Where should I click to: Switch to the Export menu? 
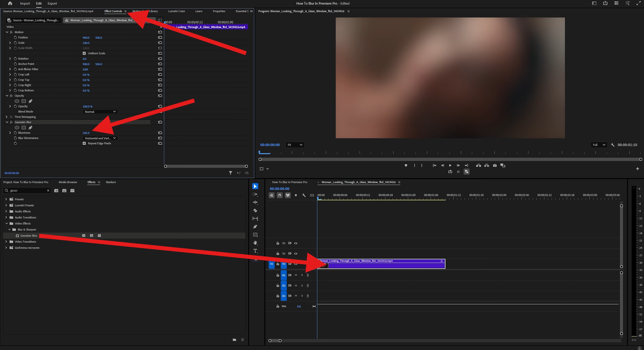pos(52,3)
